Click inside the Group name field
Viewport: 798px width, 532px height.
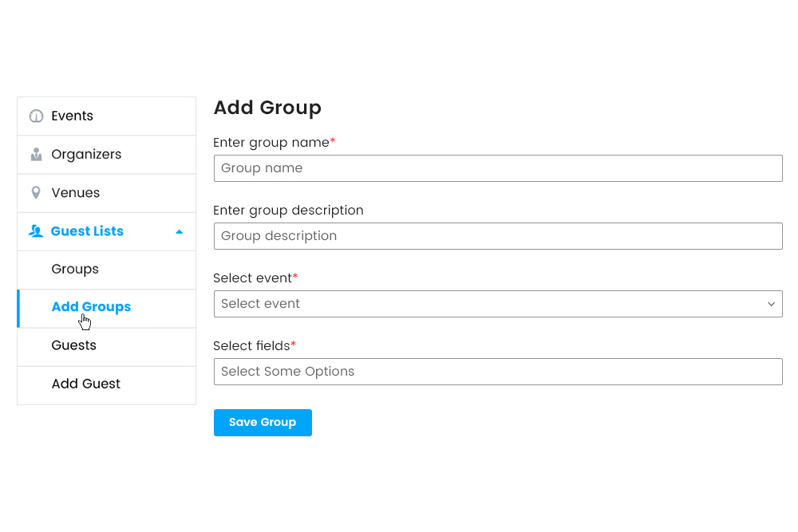coord(498,168)
